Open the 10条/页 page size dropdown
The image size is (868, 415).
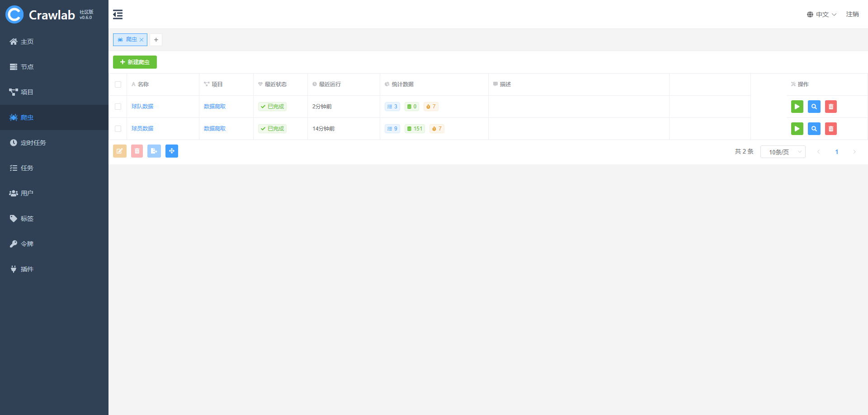coord(783,152)
